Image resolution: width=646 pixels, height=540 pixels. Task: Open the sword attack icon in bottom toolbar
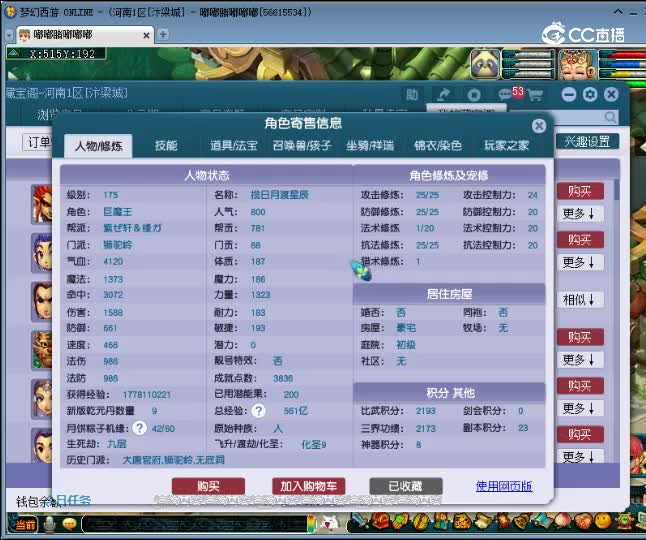[x=359, y=522]
